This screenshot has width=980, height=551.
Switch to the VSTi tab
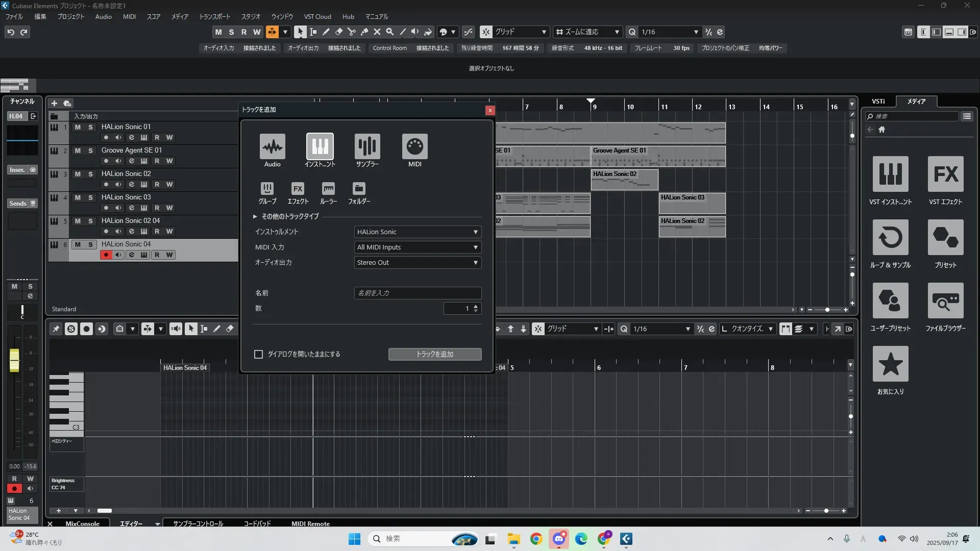[x=878, y=101]
